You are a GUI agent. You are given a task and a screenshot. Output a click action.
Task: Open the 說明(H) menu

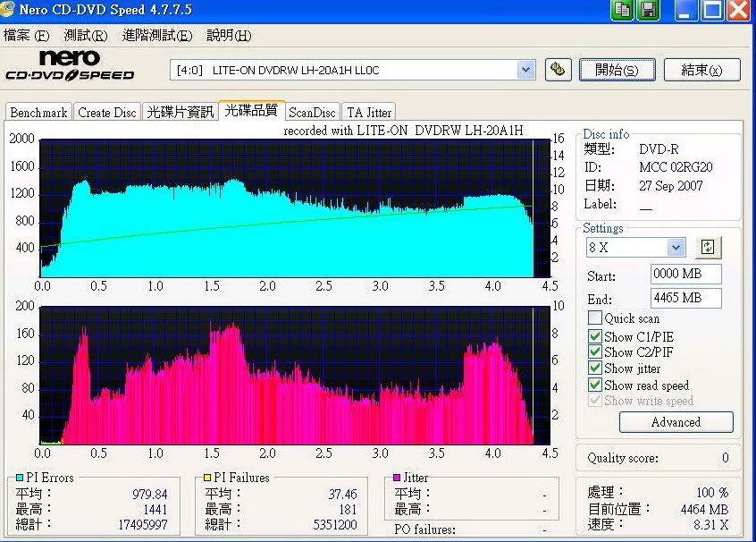[x=229, y=35]
